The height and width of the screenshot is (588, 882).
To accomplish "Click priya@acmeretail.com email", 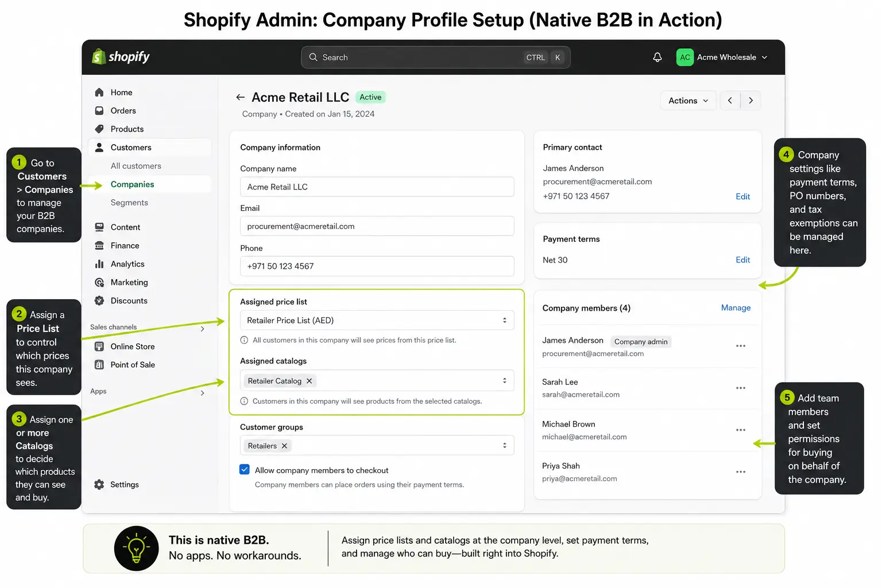I will pyautogui.click(x=579, y=479).
